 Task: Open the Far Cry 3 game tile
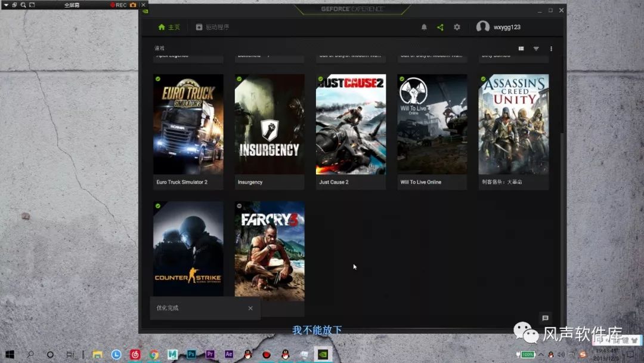click(270, 251)
